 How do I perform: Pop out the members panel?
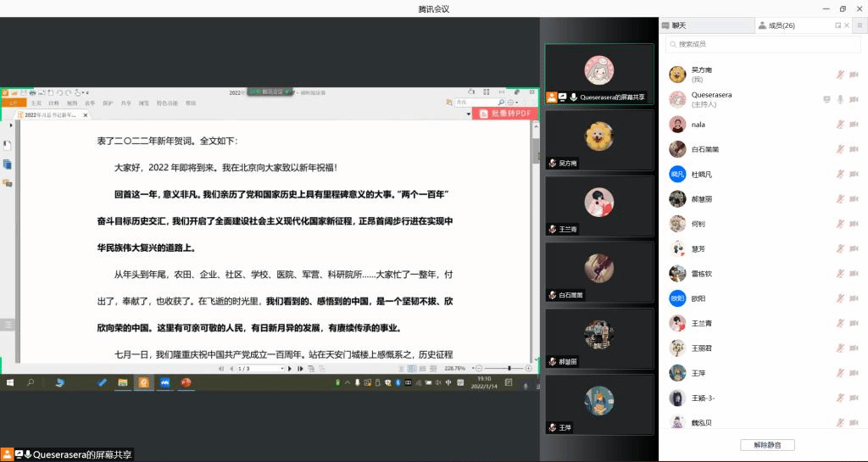pyautogui.click(x=838, y=25)
